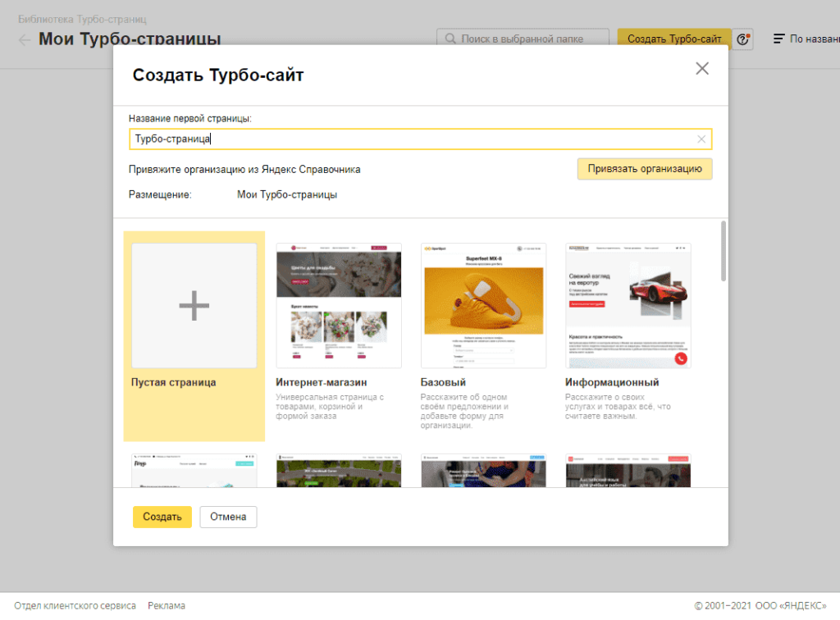Open Библиотека Турбо-страниц breadcrumb
Image resolution: width=840 pixels, height=620 pixels.
[x=82, y=20]
